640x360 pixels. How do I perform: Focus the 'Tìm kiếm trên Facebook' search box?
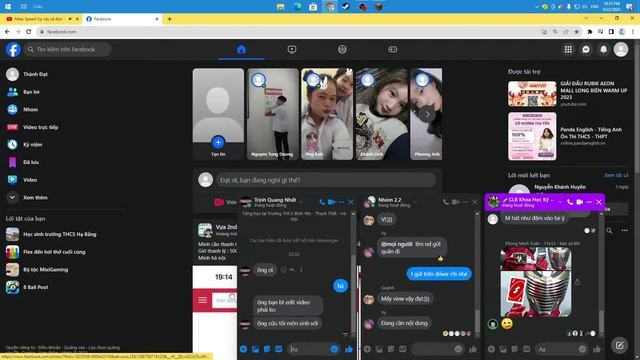[x=67, y=49]
